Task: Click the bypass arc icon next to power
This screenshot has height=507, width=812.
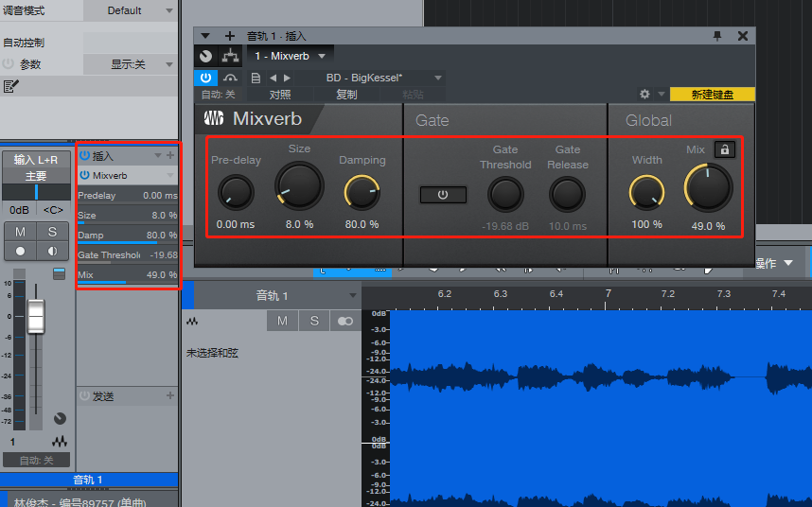Action: 231,78
